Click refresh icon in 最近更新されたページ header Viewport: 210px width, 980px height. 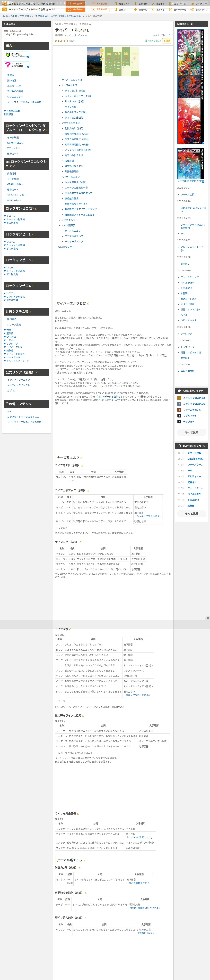[179, 446]
